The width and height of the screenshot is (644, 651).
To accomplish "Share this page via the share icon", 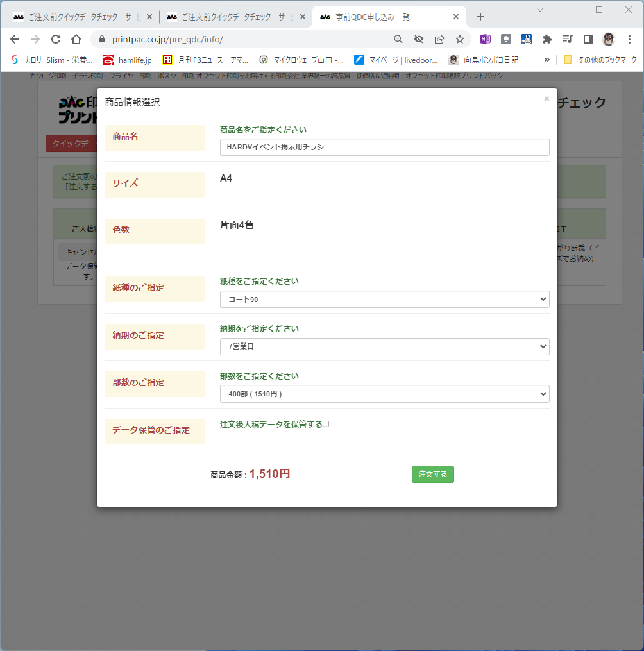I will point(439,39).
